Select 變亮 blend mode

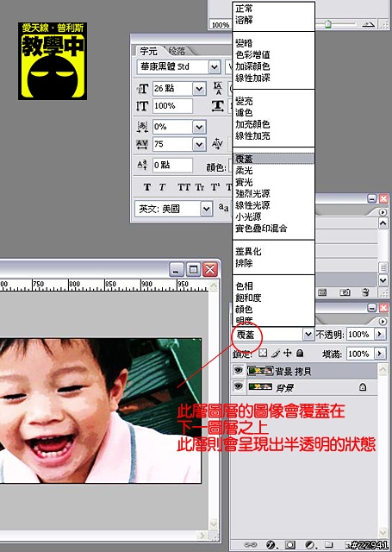[244, 101]
